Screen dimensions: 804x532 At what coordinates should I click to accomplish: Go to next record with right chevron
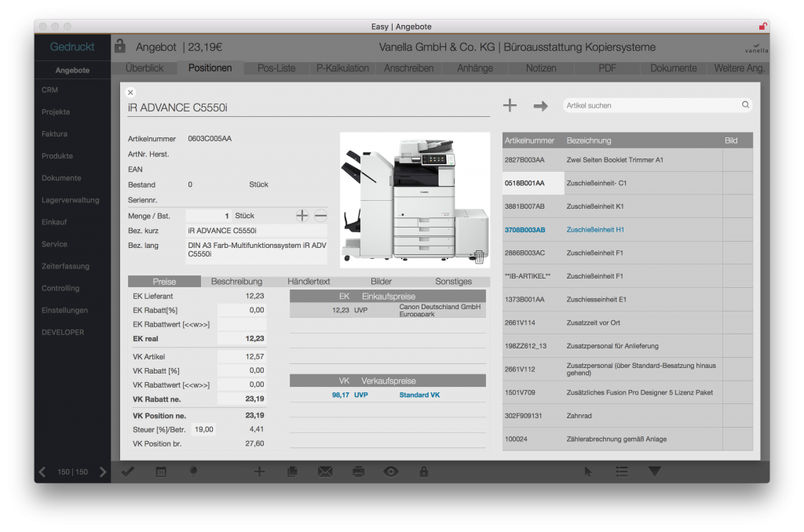[103, 472]
